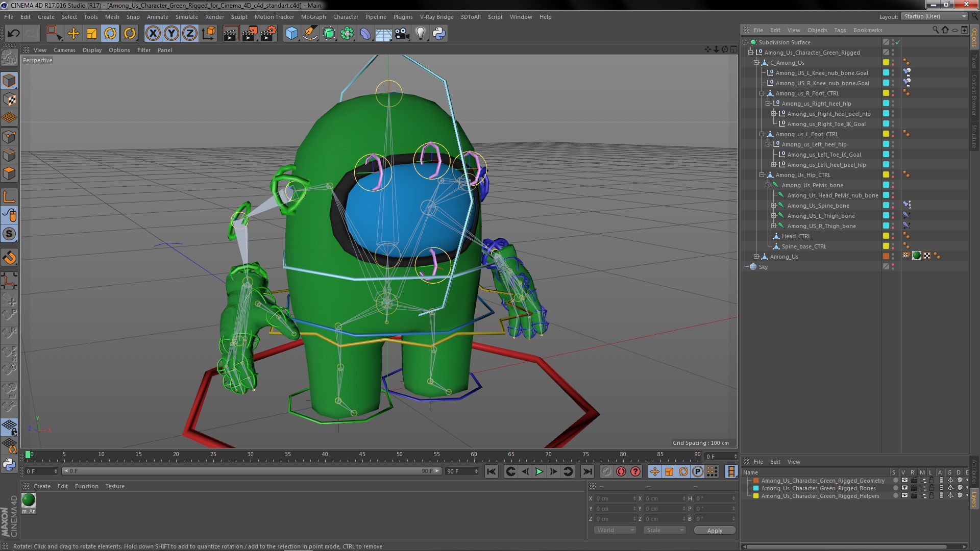Select Head_CTRL in the object tree
The image size is (980, 551).
(x=796, y=236)
